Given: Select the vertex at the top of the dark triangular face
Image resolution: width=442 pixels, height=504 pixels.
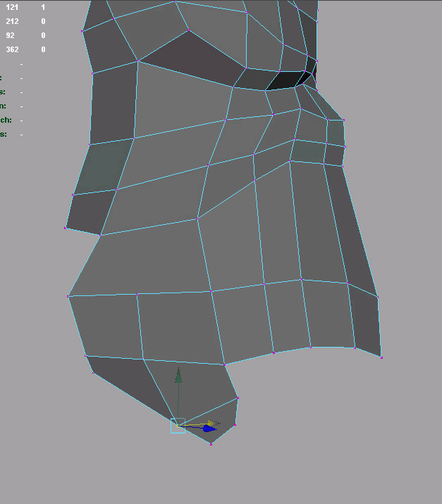Looking at the screenshot, I should pos(188,30).
